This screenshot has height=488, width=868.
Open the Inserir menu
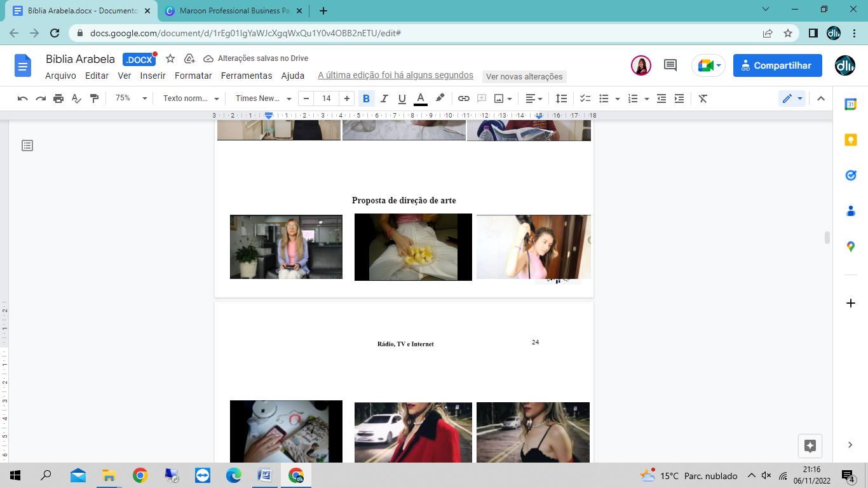pos(153,76)
